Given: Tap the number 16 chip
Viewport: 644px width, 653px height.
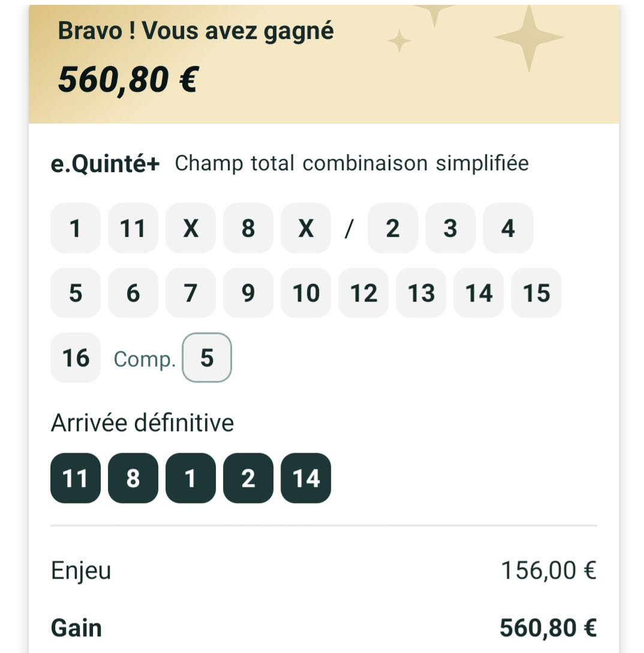Looking at the screenshot, I should 76,358.
